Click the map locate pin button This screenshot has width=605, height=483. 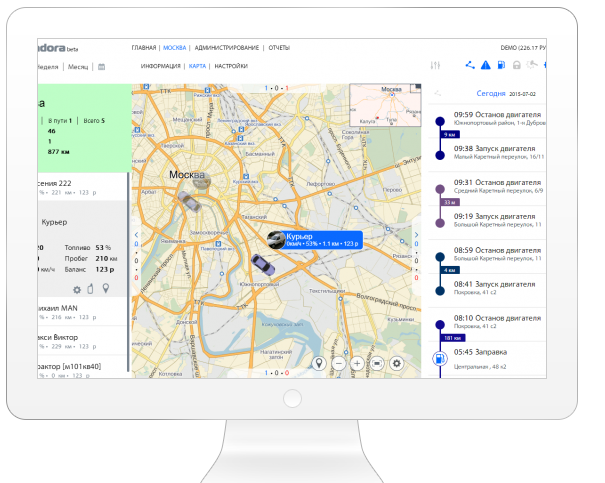pyautogui.click(x=319, y=363)
